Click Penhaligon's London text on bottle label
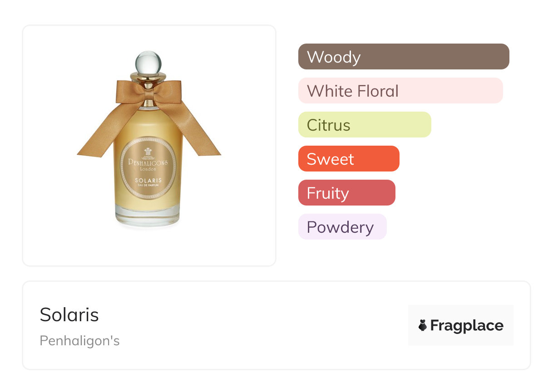Screen dimensions: 553x392 (x=148, y=163)
